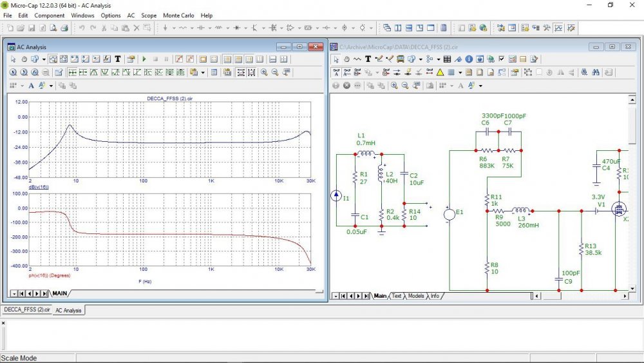Image resolution: width=644 pixels, height=363 pixels.
Task: Switch to the DECCA_FFSS (2).cir window tab
Action: pos(26,310)
